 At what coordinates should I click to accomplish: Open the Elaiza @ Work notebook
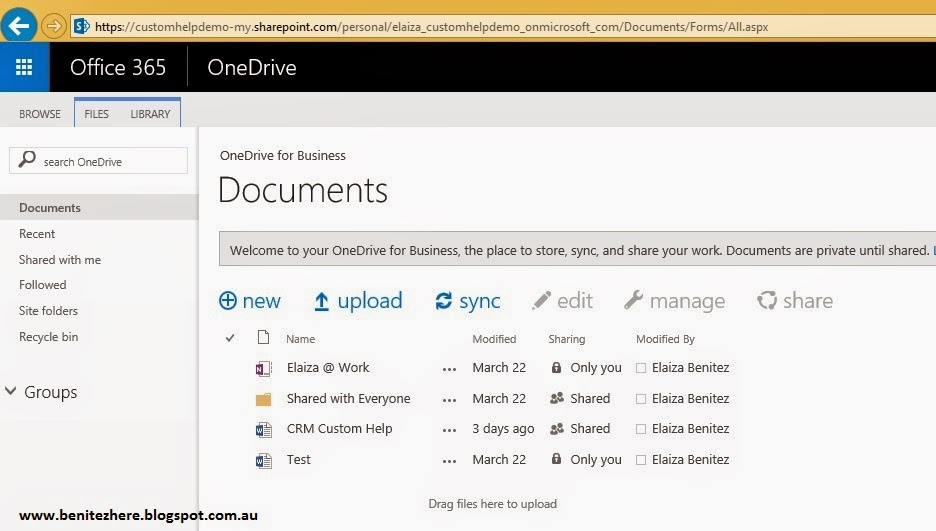[328, 368]
